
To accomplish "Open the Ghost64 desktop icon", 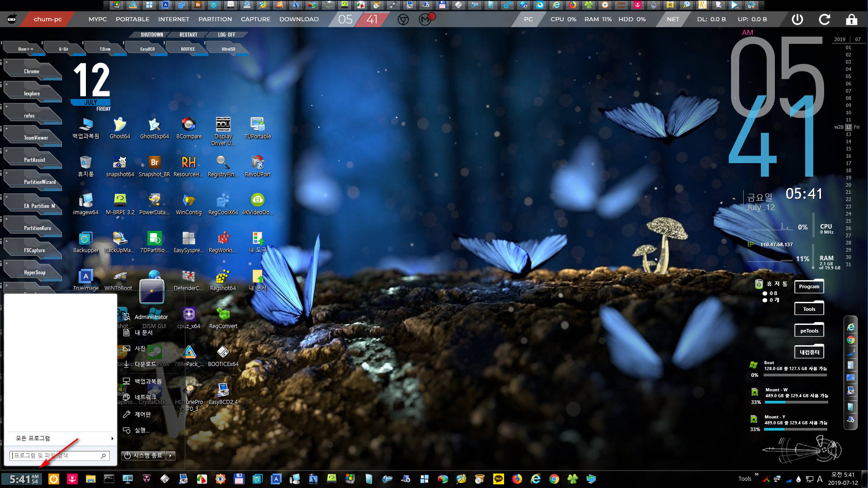I will (120, 128).
